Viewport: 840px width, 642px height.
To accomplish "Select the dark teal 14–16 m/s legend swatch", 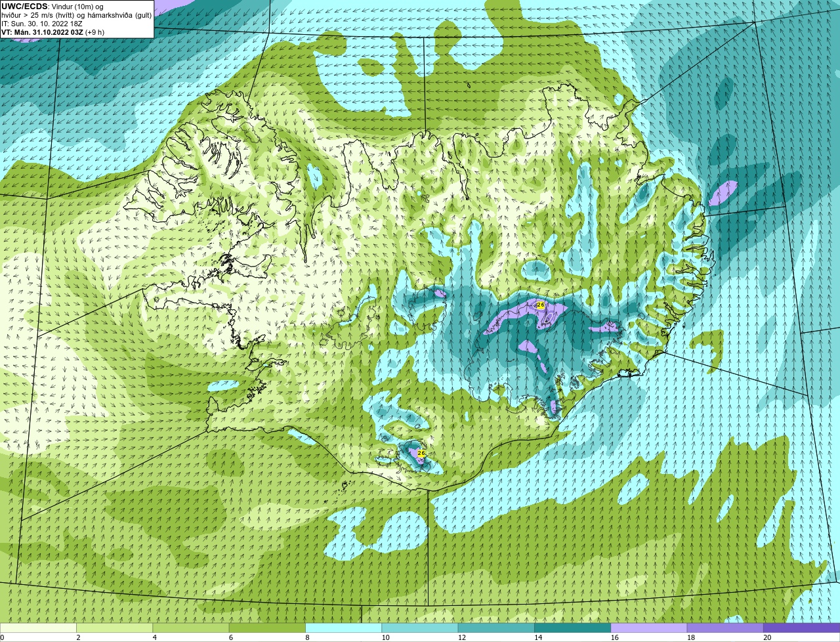I will (x=573, y=628).
